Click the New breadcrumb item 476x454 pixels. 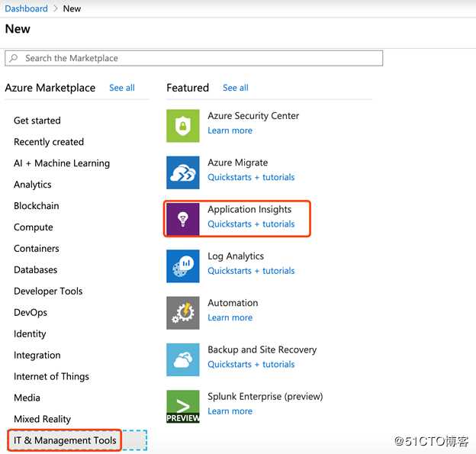click(72, 8)
